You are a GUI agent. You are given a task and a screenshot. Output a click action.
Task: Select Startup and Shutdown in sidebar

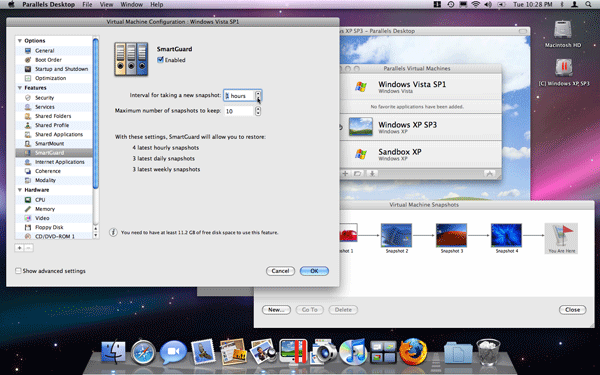(54, 69)
